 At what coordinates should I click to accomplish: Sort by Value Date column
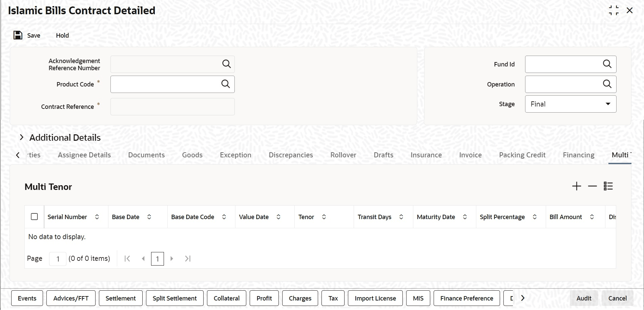tap(278, 217)
